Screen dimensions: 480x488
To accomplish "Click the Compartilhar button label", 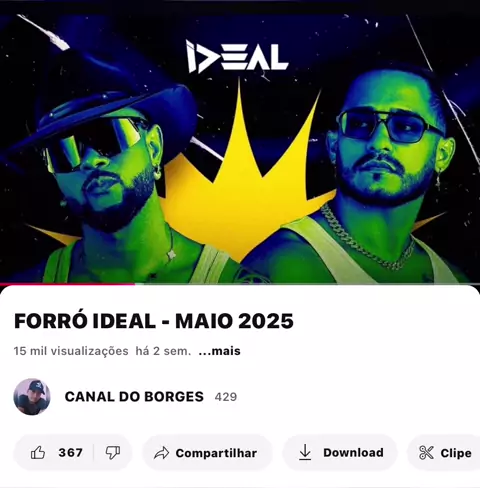I will (216, 453).
